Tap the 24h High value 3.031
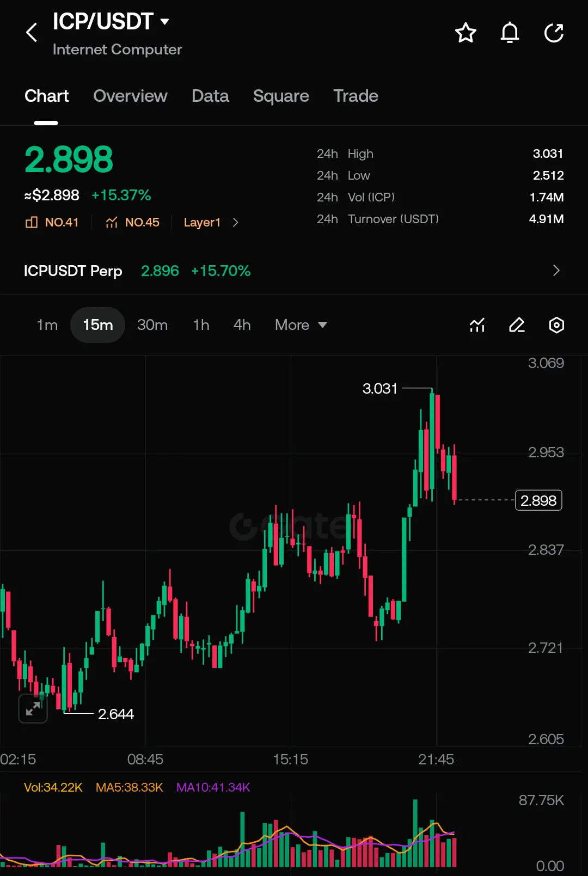The image size is (588, 876). click(x=548, y=154)
